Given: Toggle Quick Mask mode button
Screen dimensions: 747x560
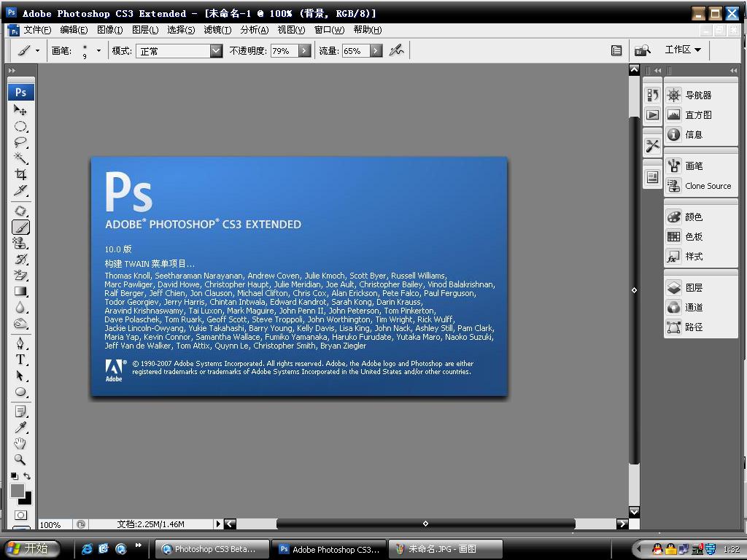Looking at the screenshot, I should pyautogui.click(x=20, y=516).
